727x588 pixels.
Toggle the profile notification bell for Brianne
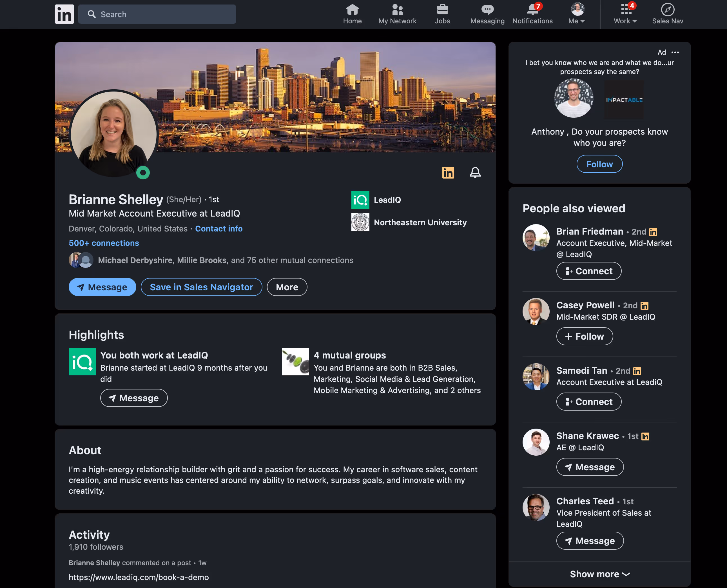pyautogui.click(x=475, y=172)
